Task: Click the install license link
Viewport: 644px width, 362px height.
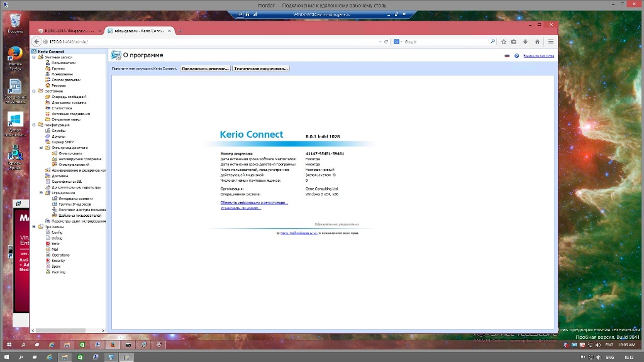Action: 241,207
